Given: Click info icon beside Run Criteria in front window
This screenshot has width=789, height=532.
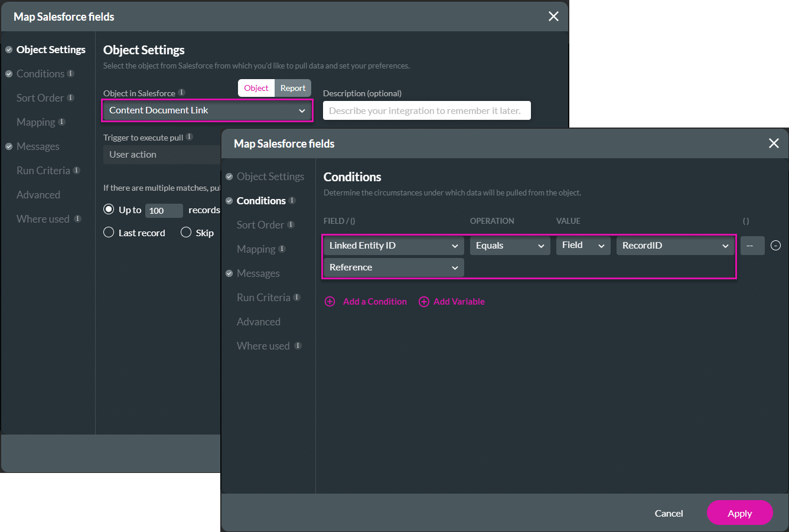Looking at the screenshot, I should [297, 298].
